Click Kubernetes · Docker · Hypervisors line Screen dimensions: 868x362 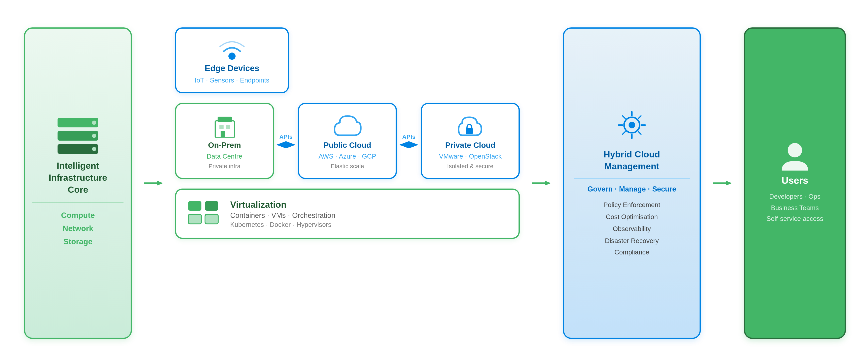(x=280, y=225)
